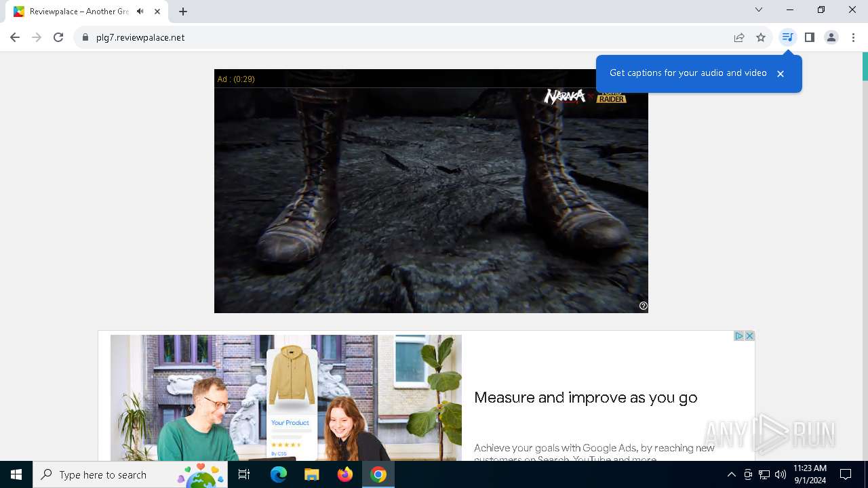Image resolution: width=868 pixels, height=488 pixels.
Task: Close the Reviewpalace tab
Action: [157, 12]
